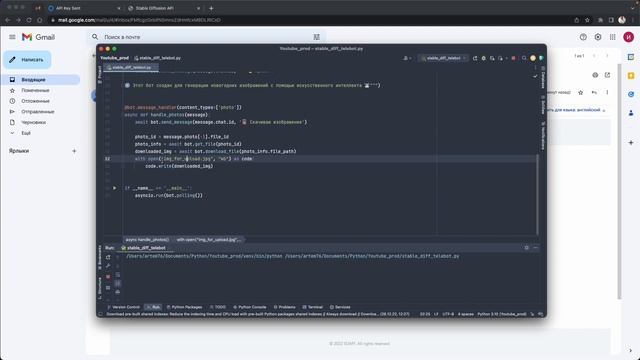Viewport: 640px width, 360px height.
Task: Bookmark this page with star icon
Action: (x=587, y=20)
